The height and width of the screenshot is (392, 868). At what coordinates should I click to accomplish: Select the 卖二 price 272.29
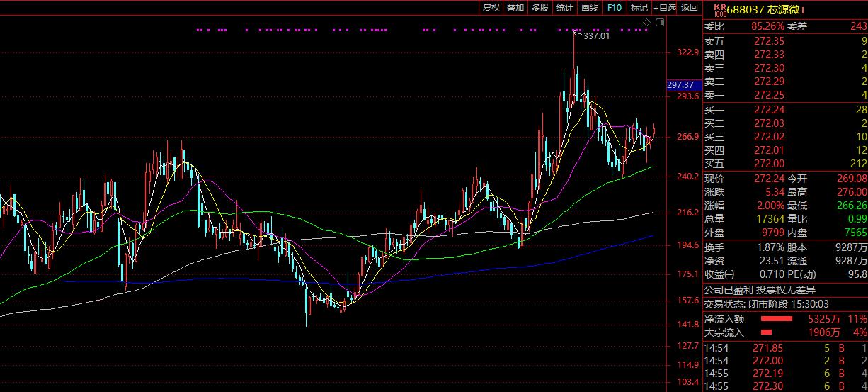(769, 82)
